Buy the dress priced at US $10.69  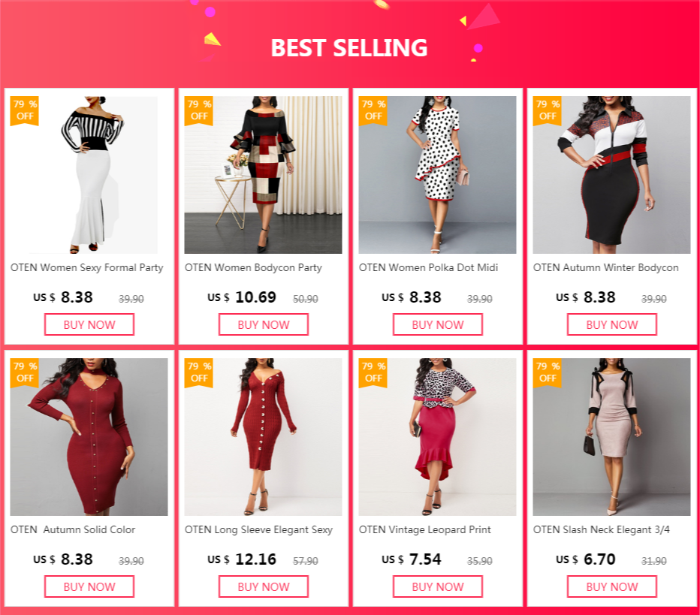click(264, 324)
